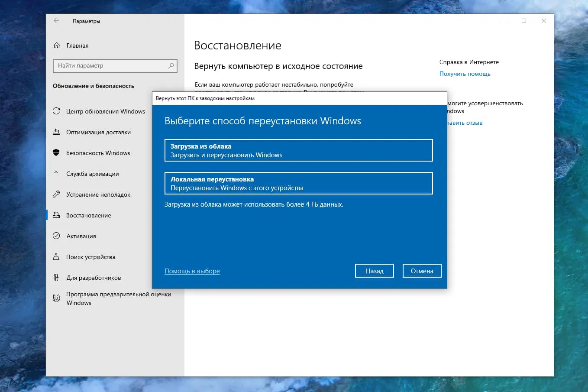Cancel the reset with Отмена button
This screenshot has height=392, width=588.
click(422, 270)
